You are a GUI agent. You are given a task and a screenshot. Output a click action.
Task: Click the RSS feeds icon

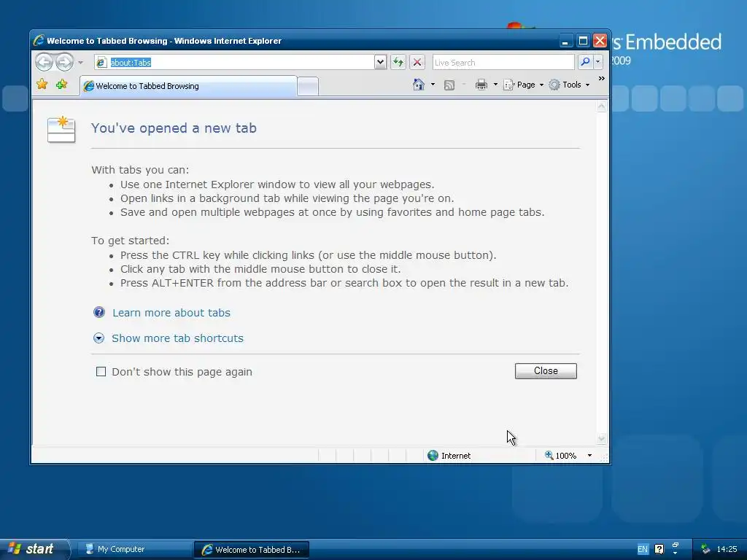point(449,85)
